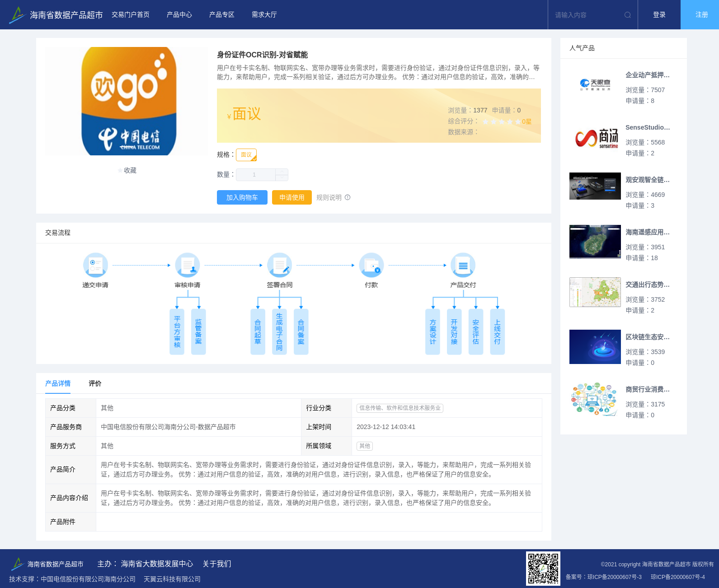The image size is (719, 588).
Task: Open 产品专区 in the navigation
Action: 222,15
